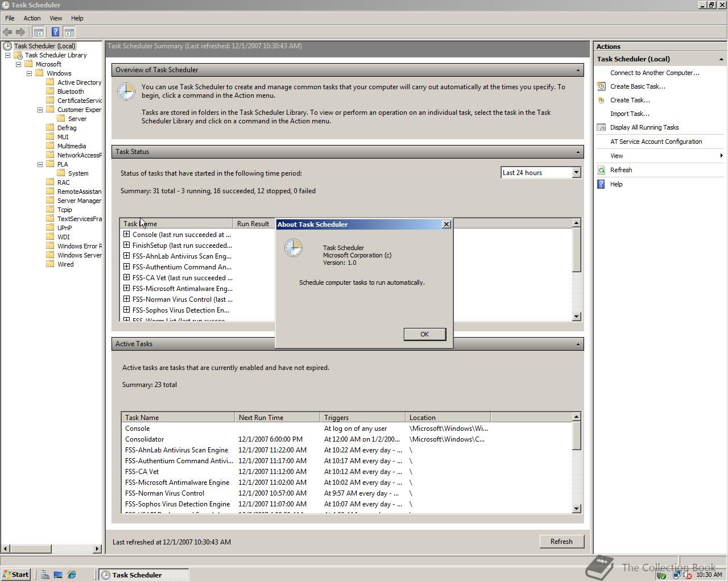Expand the FinishSetup task status row

[x=126, y=245]
